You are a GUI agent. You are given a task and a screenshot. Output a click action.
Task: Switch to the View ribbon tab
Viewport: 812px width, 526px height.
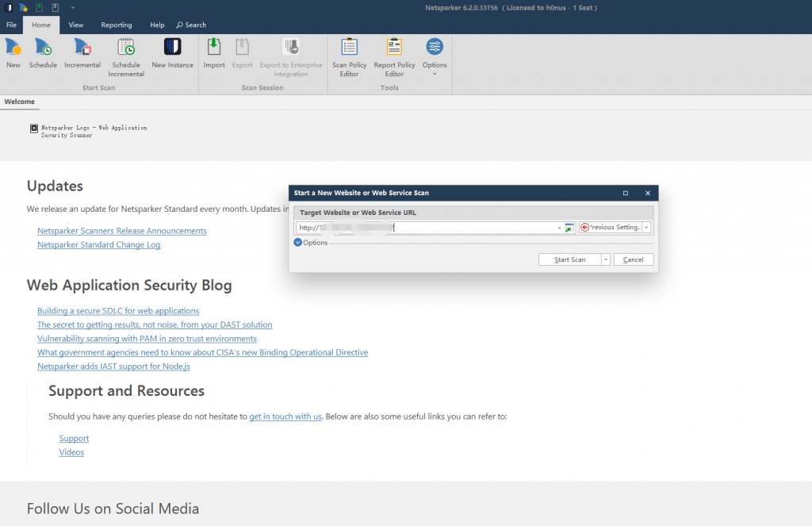(x=75, y=25)
